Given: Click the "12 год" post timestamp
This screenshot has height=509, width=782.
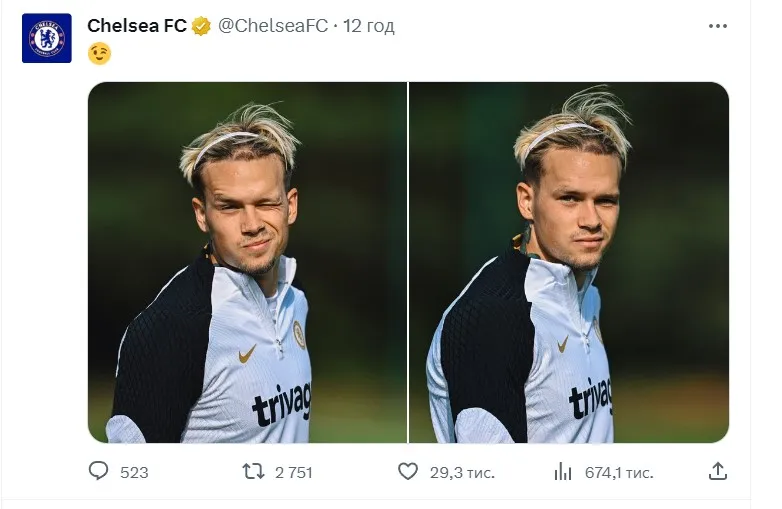Looking at the screenshot, I should (369, 26).
